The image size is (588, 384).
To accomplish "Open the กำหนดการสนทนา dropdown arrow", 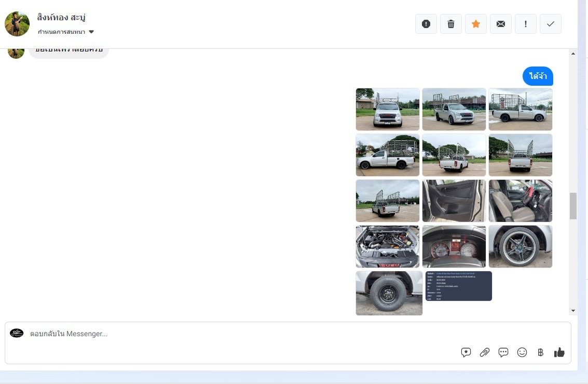I will click(x=91, y=32).
